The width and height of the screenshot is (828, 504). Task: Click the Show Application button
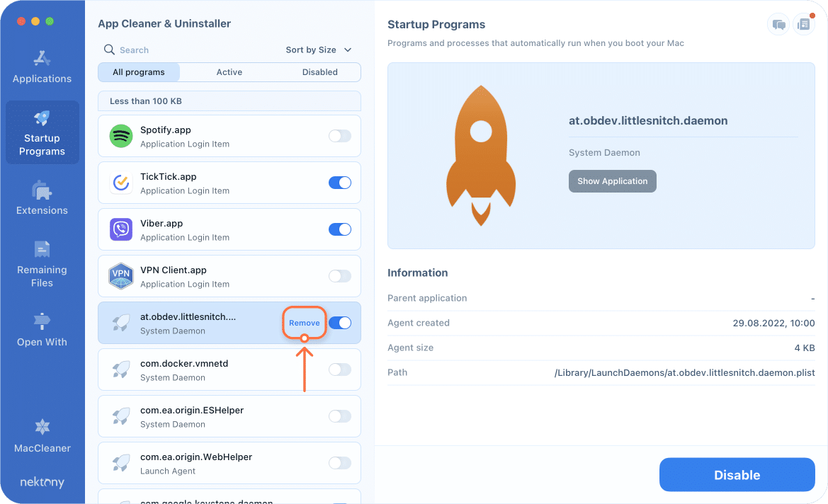coord(612,181)
